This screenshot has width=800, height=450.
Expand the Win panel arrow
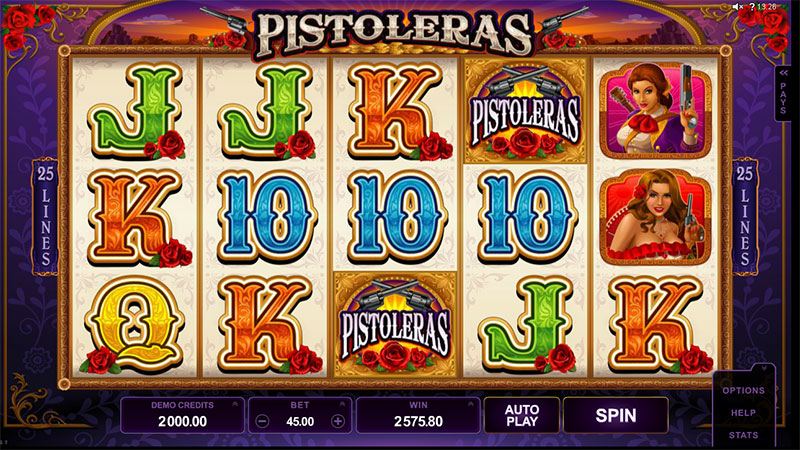point(470,405)
